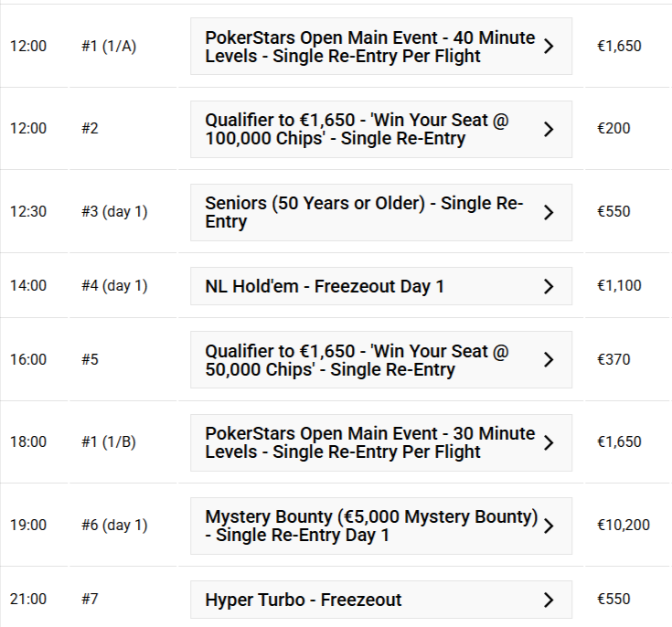Viewport: 672px width, 627px height.
Task: Open the Qualifier 'Win Your Seat @ 100,000 Chips' event
Action: click(357, 129)
